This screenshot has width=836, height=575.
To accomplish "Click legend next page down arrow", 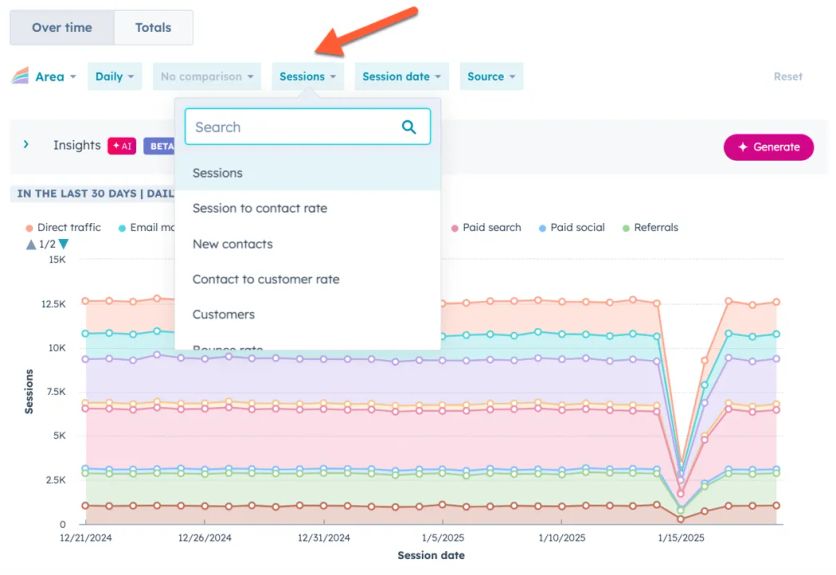I will [x=63, y=244].
